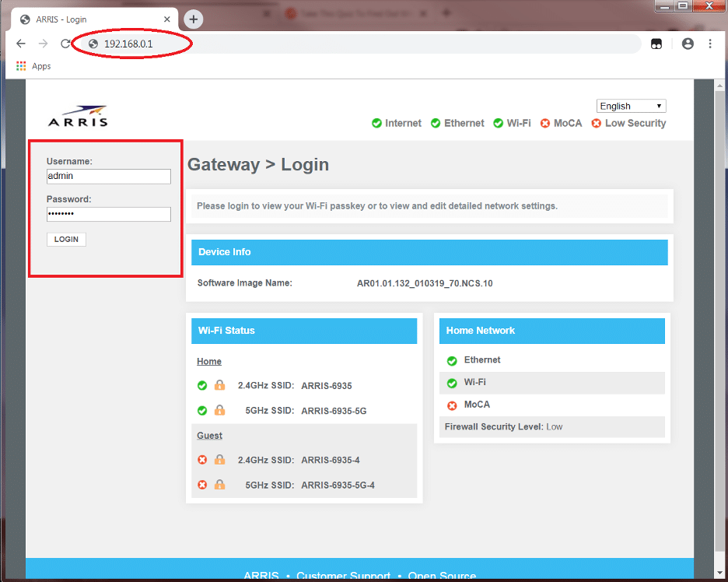Open the English language dropdown

pyautogui.click(x=631, y=106)
